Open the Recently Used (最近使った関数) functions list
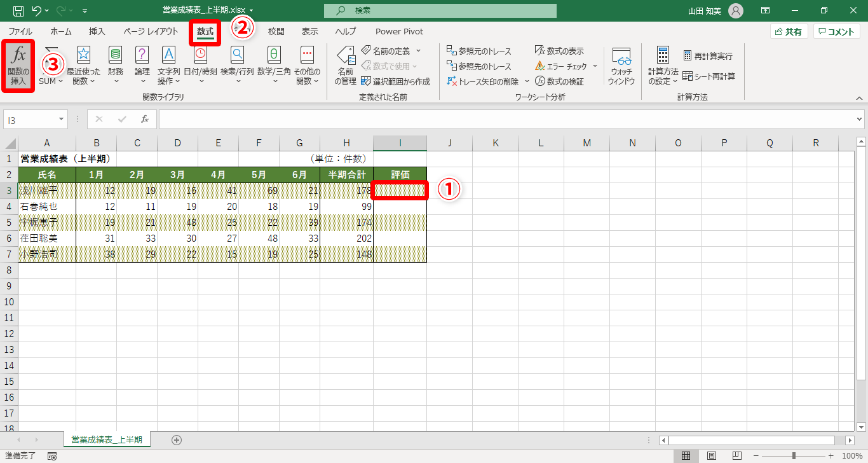The height and width of the screenshot is (463, 868). (83, 66)
